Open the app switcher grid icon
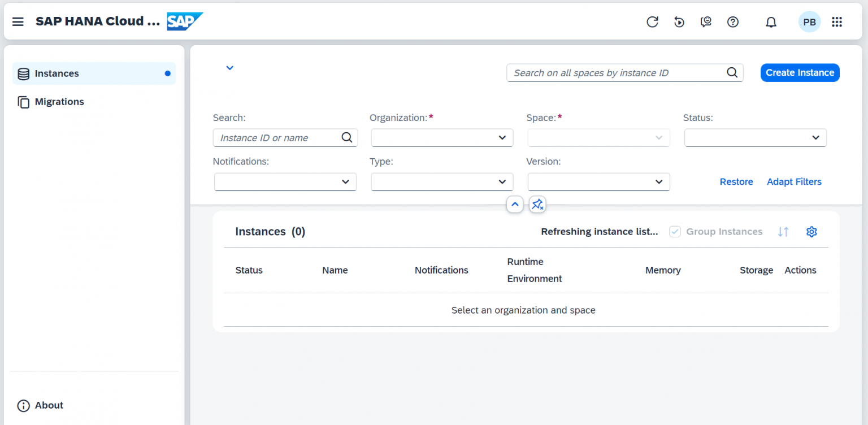The image size is (868, 425). [837, 21]
